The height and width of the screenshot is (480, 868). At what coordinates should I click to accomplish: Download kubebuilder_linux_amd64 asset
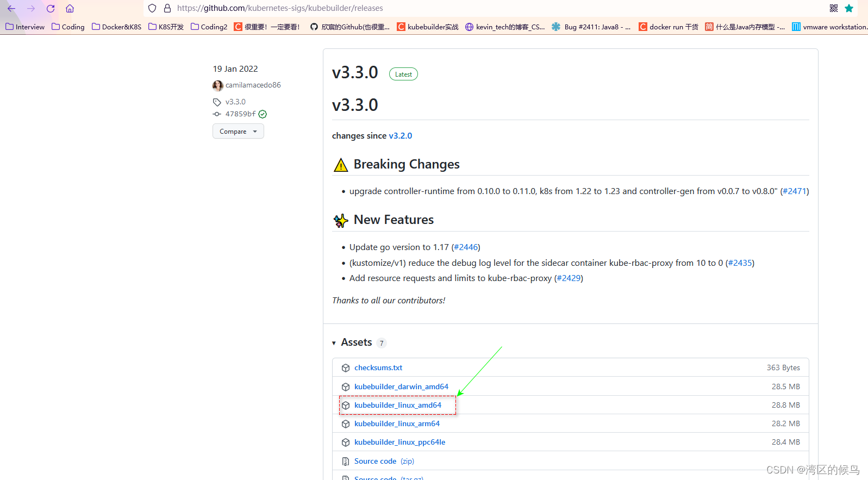(x=398, y=405)
